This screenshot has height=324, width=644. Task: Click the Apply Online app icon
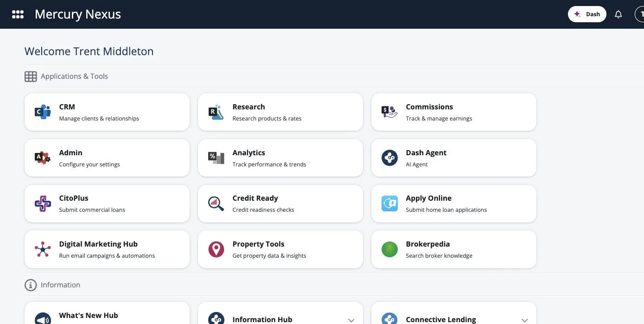coord(389,203)
